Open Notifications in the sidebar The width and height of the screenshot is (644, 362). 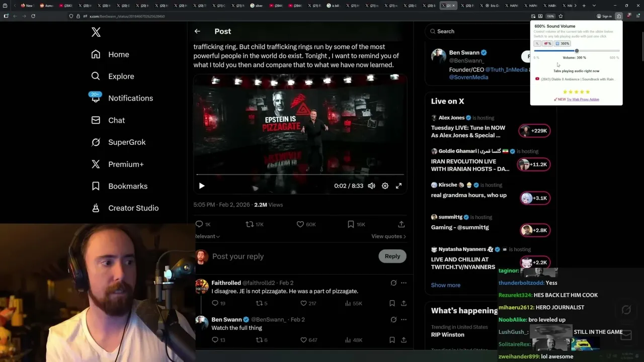point(122,98)
